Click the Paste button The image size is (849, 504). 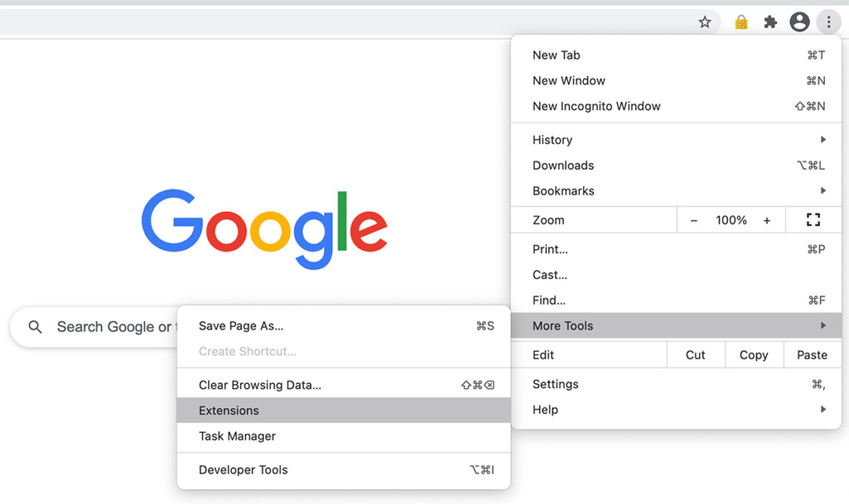click(x=813, y=355)
